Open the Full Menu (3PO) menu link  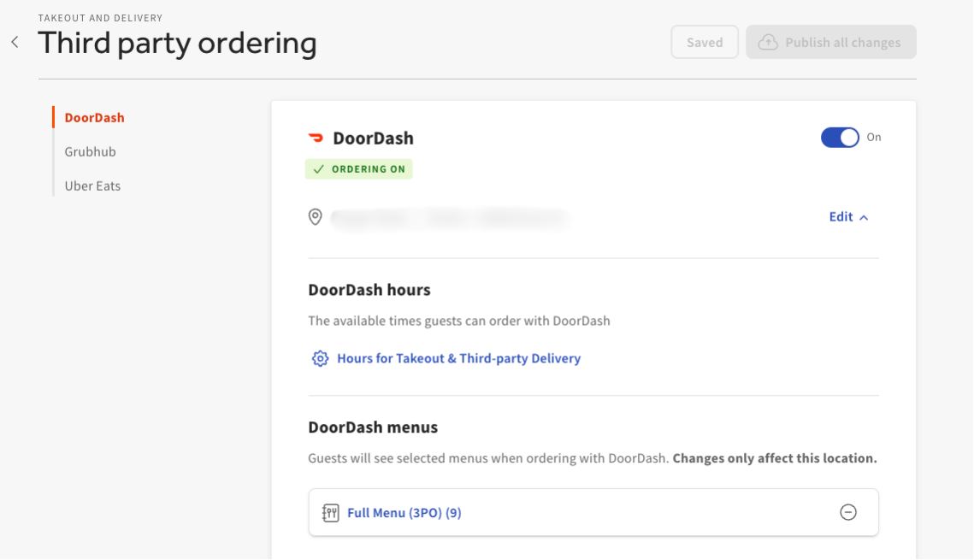click(x=403, y=511)
